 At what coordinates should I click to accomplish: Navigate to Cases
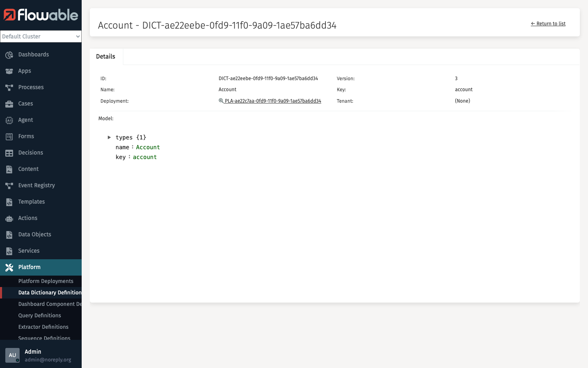tap(26, 103)
